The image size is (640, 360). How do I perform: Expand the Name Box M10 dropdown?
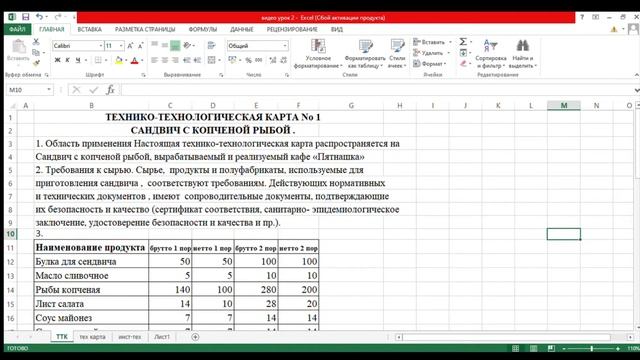49,90
